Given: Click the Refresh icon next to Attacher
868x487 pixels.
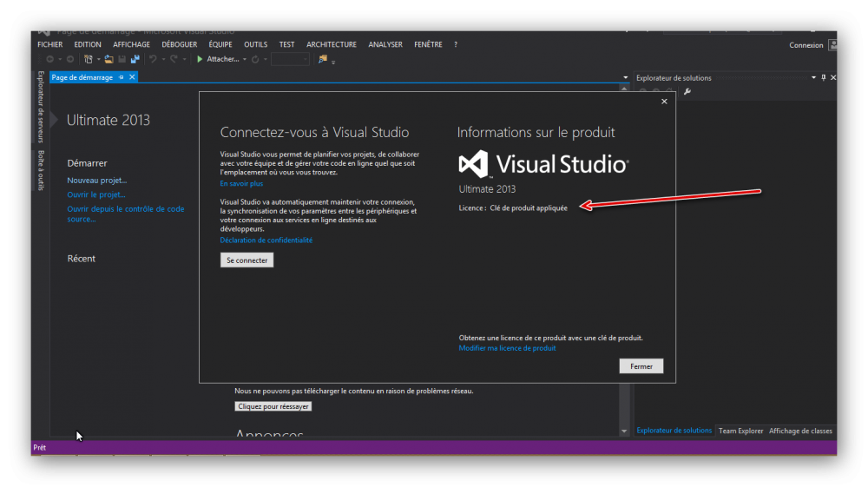Looking at the screenshot, I should coord(255,59).
